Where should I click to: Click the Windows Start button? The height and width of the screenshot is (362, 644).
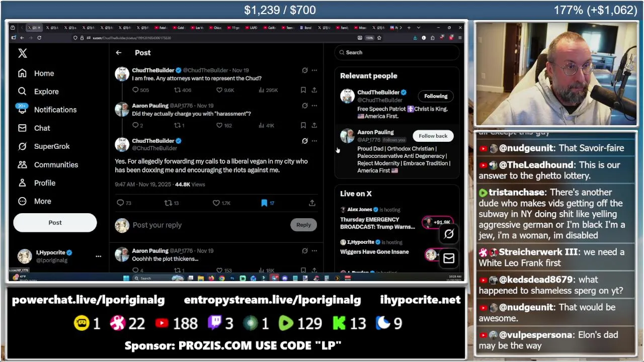click(x=126, y=278)
